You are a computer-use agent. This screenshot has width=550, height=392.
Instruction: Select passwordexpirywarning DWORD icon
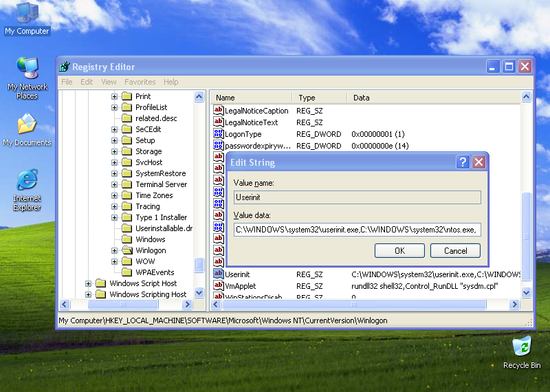[x=218, y=145]
